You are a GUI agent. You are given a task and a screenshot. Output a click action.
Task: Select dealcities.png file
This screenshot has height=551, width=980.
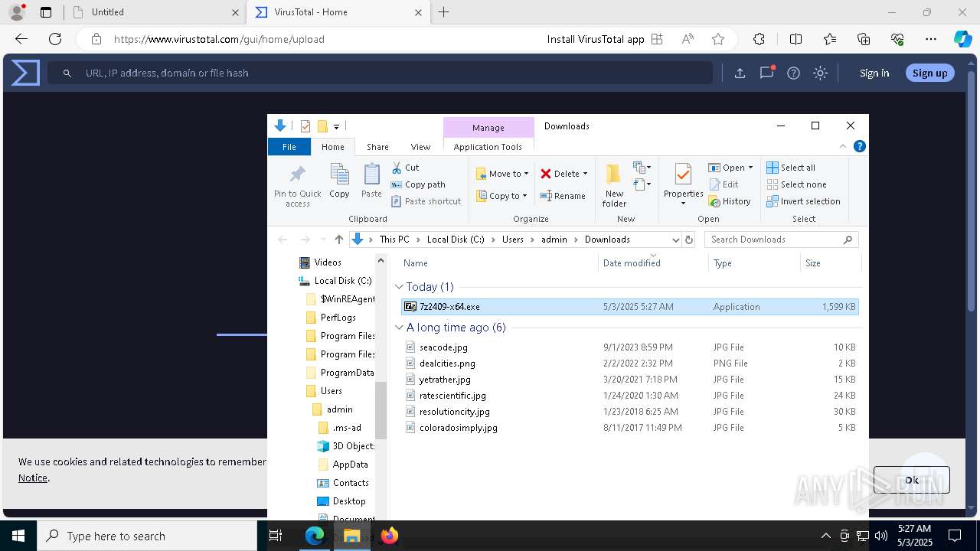tap(447, 364)
